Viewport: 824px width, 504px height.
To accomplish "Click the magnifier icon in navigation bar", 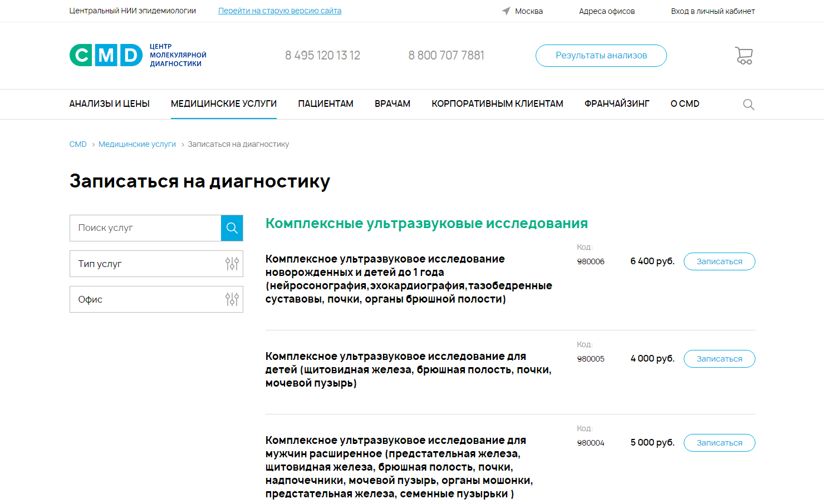I will (x=748, y=105).
